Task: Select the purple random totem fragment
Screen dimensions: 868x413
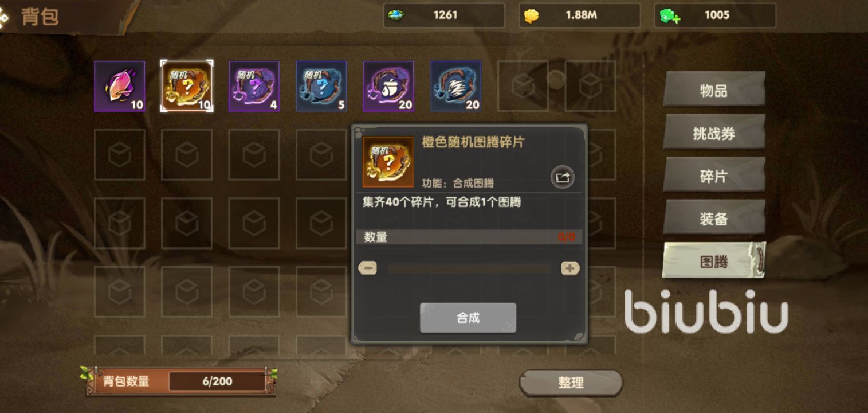Action: pos(254,86)
